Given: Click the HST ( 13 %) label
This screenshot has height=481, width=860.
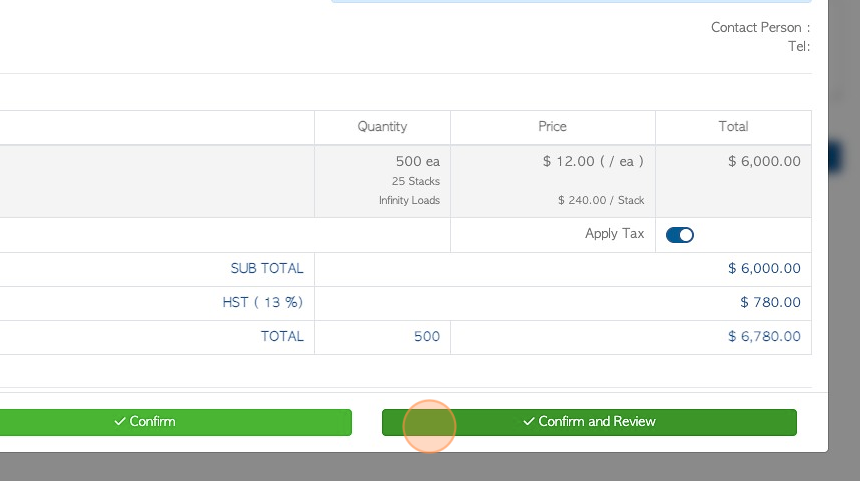Looking at the screenshot, I should pos(263,302).
